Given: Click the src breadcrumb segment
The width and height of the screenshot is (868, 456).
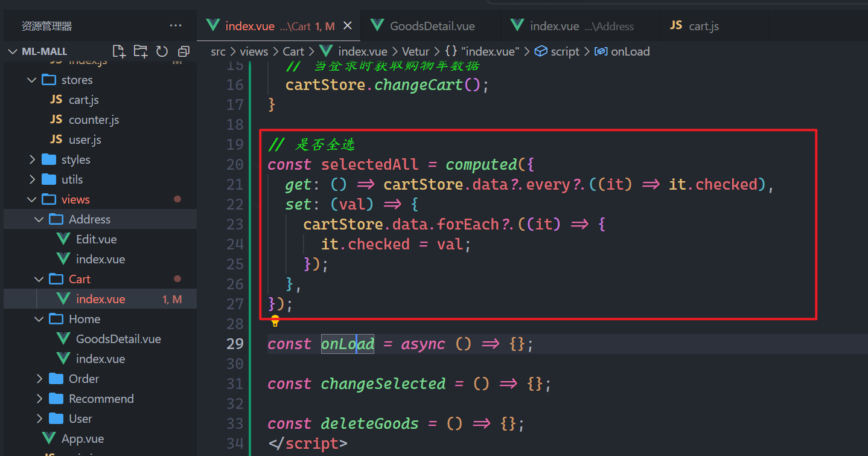Looking at the screenshot, I should coord(218,51).
